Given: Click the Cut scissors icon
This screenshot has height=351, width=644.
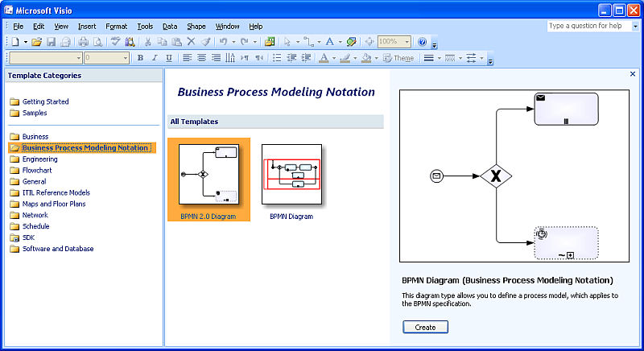Looking at the screenshot, I should coord(148,42).
